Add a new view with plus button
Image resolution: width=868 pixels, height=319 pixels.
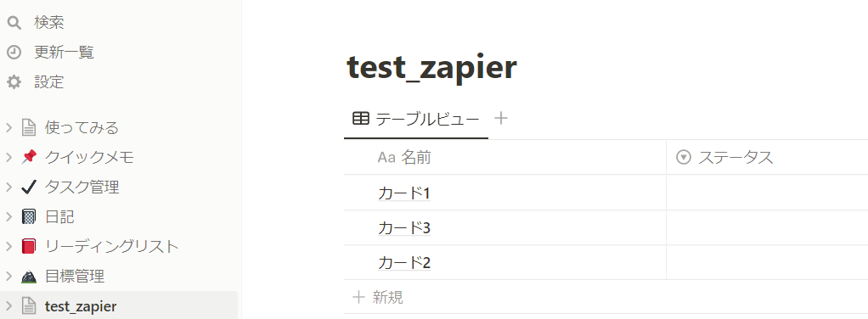[501, 118]
